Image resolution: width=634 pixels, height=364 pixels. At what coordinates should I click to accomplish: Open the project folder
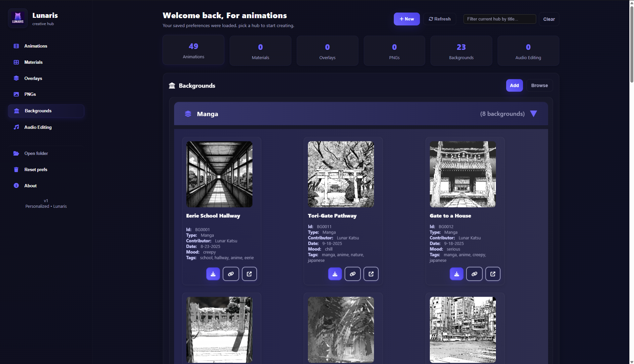tap(36, 153)
